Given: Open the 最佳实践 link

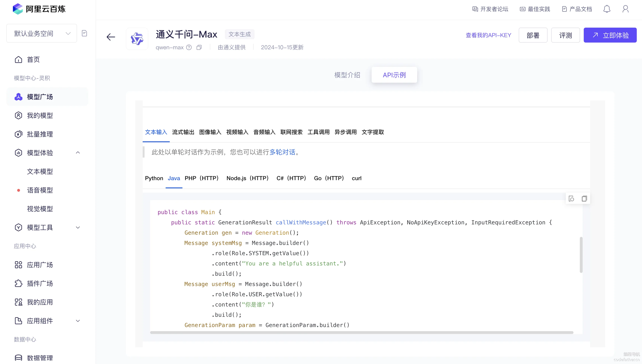Looking at the screenshot, I should [x=539, y=9].
